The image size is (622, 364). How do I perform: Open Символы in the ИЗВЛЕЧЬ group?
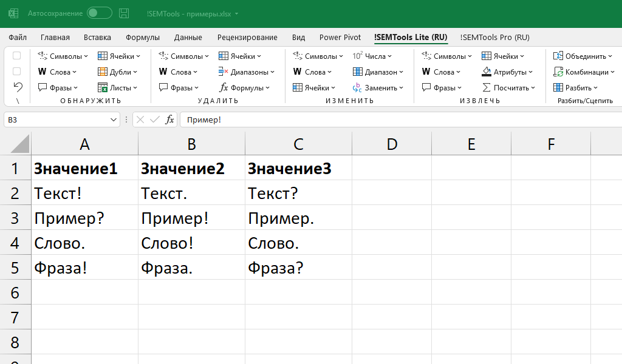446,56
